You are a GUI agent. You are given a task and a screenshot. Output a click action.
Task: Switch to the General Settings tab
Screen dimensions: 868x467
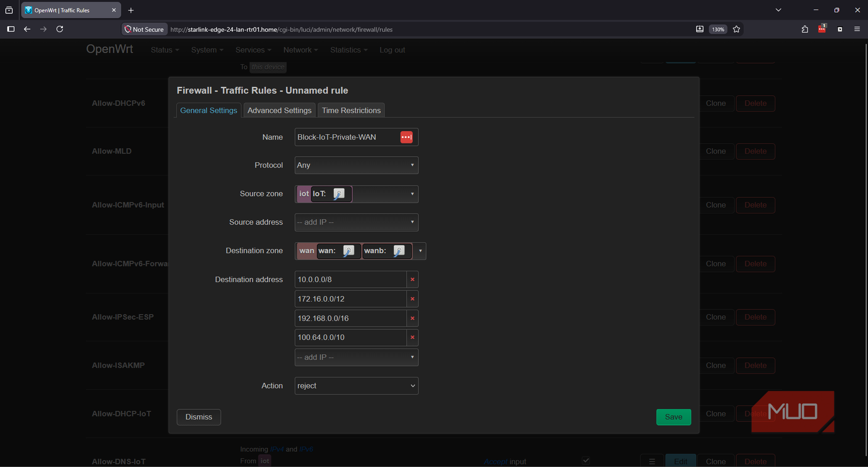208,110
